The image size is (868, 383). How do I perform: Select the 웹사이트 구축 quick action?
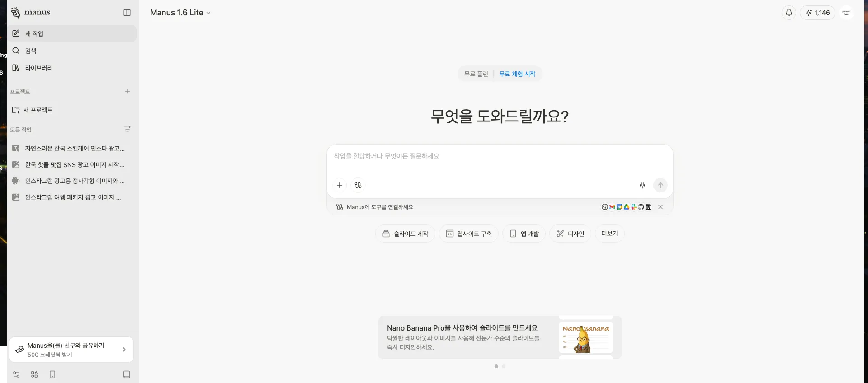469,234
